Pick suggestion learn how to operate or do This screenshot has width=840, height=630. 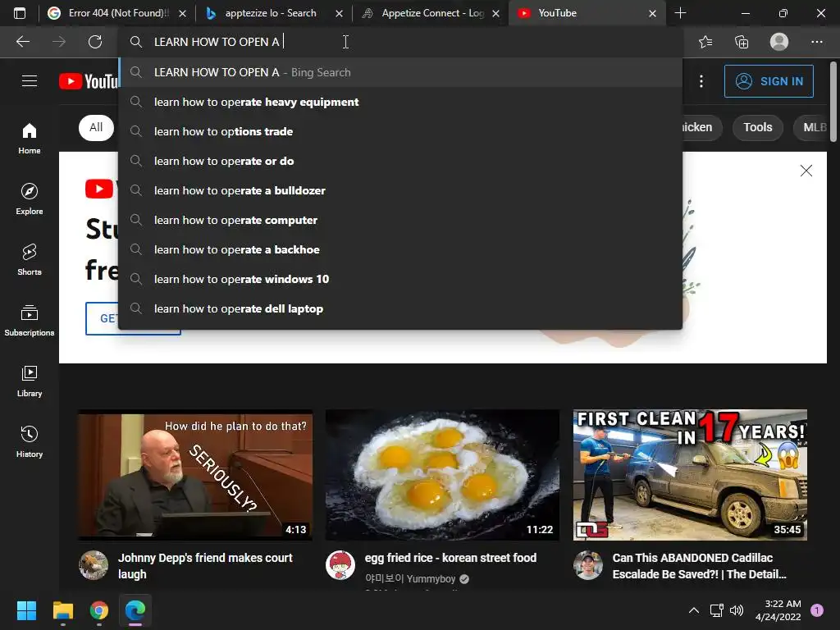[400, 161]
